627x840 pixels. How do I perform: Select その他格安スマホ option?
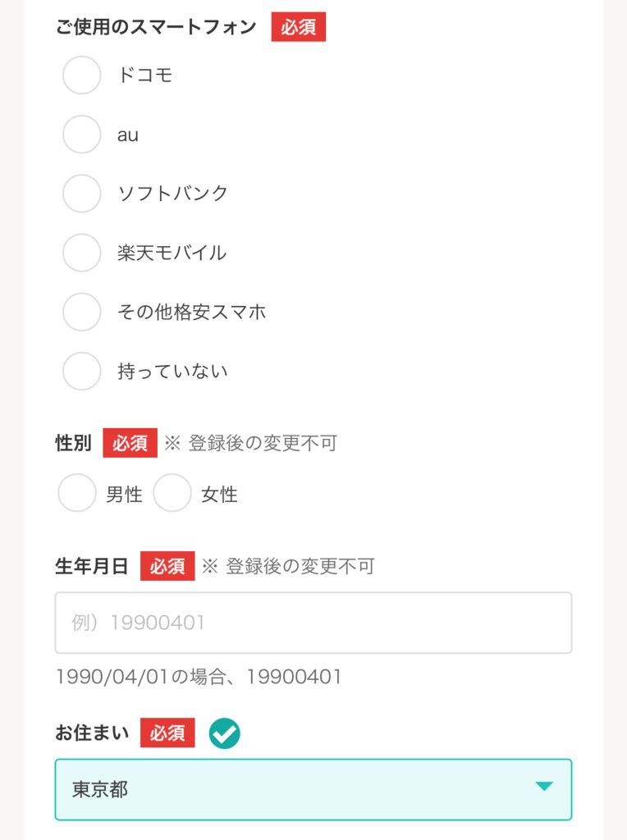click(x=82, y=312)
